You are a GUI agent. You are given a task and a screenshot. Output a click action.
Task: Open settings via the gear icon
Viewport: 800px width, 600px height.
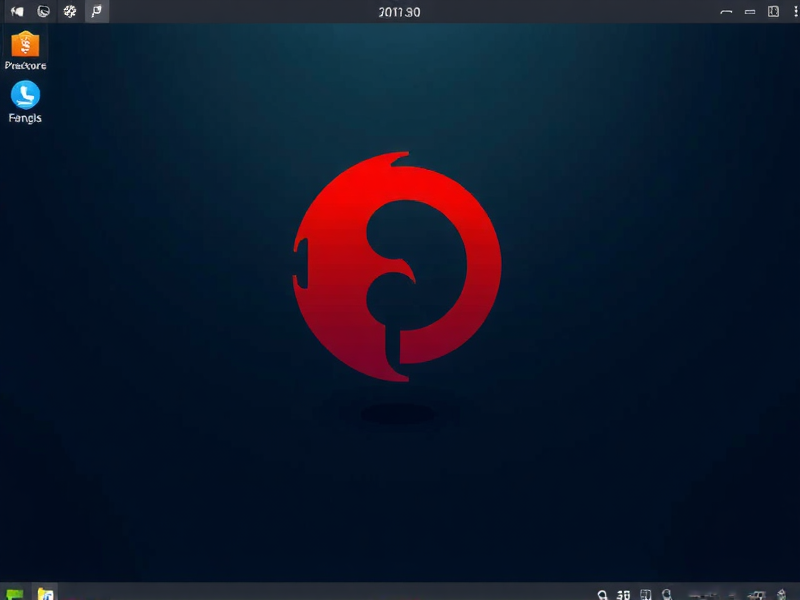[x=70, y=11]
